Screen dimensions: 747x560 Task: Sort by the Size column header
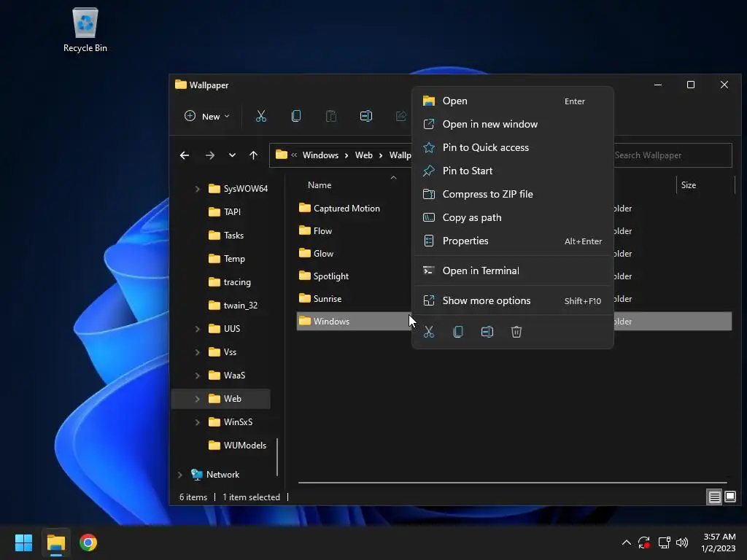coord(689,185)
